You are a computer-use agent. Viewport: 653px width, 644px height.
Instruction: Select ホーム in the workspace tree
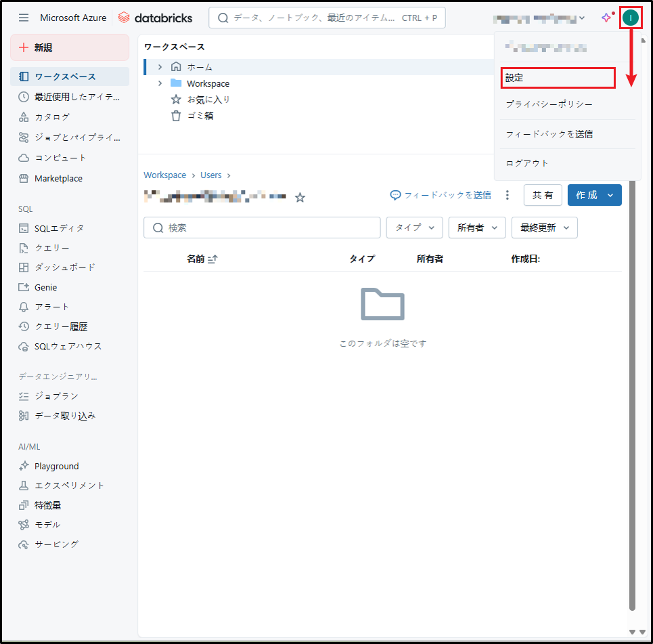point(200,66)
